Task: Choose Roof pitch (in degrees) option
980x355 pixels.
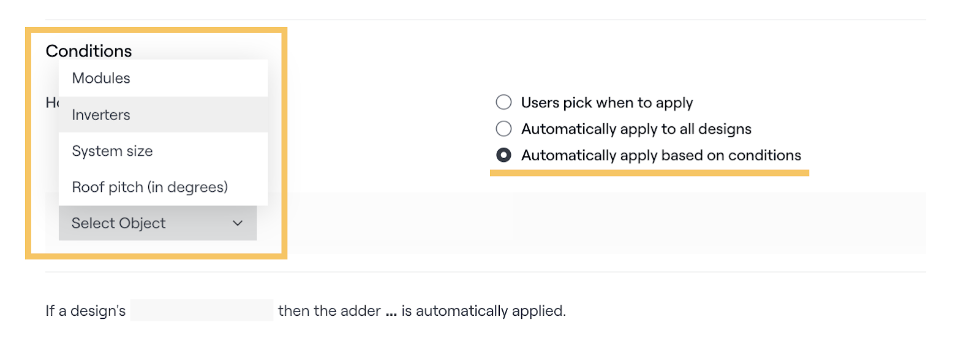Action: pyautogui.click(x=149, y=187)
